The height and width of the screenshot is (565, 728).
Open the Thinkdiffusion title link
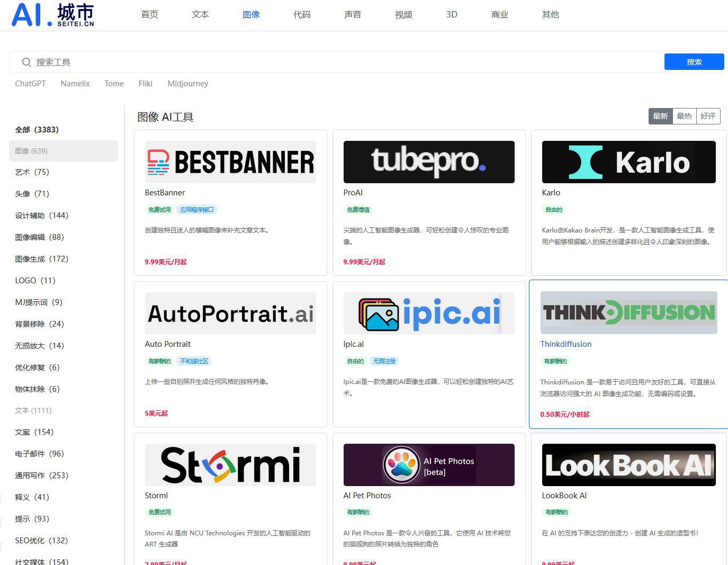click(566, 344)
